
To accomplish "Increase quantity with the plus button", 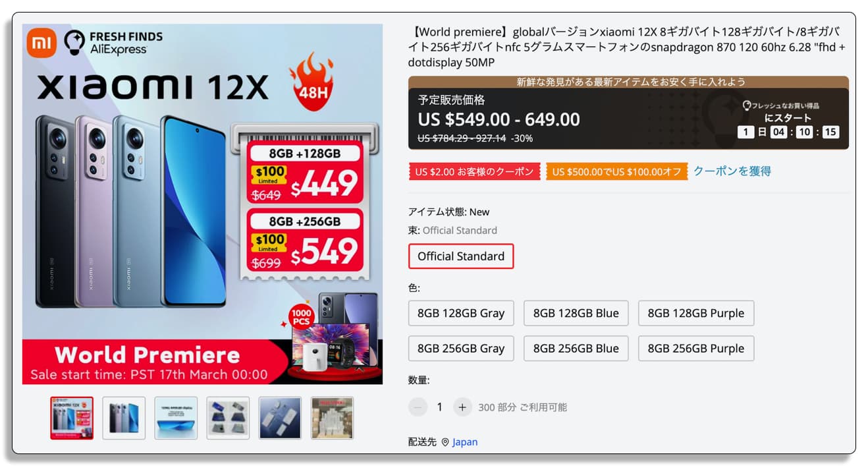I will pos(462,407).
